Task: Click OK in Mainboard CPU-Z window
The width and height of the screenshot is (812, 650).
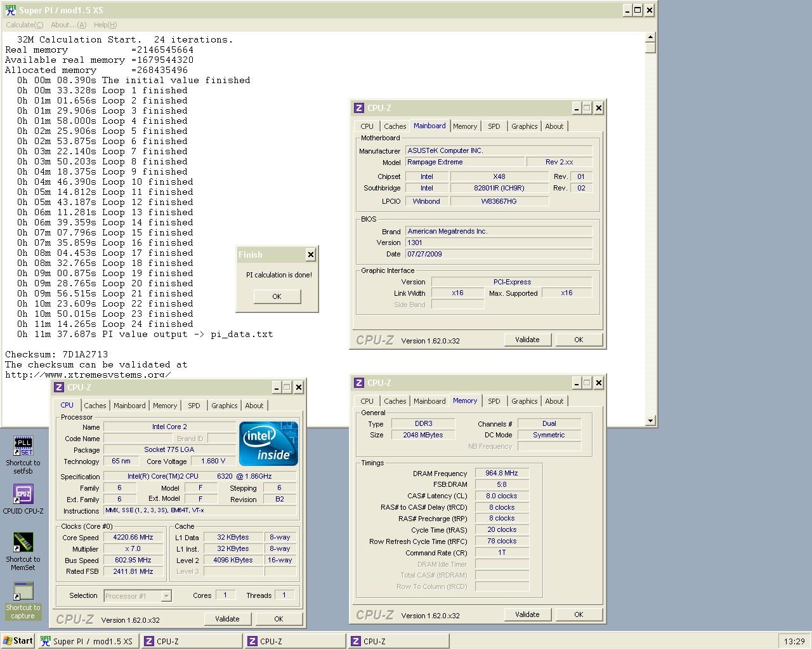Action: [x=579, y=340]
